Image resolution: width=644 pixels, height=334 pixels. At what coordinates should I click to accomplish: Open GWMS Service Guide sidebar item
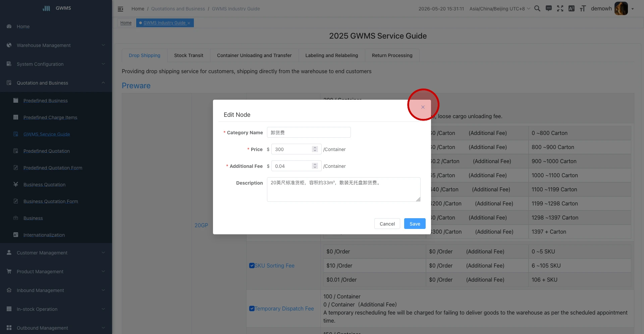(56, 134)
